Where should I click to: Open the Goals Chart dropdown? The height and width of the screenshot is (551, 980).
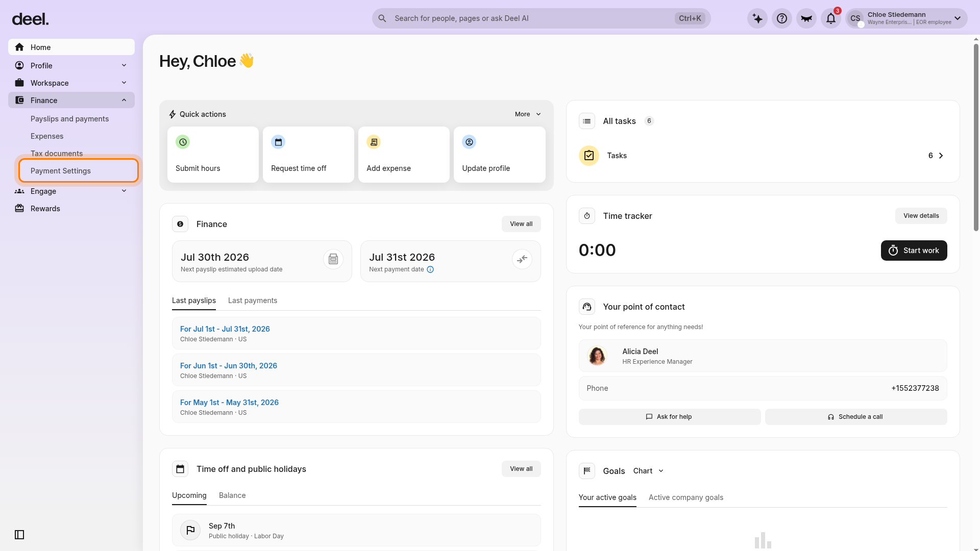(648, 471)
